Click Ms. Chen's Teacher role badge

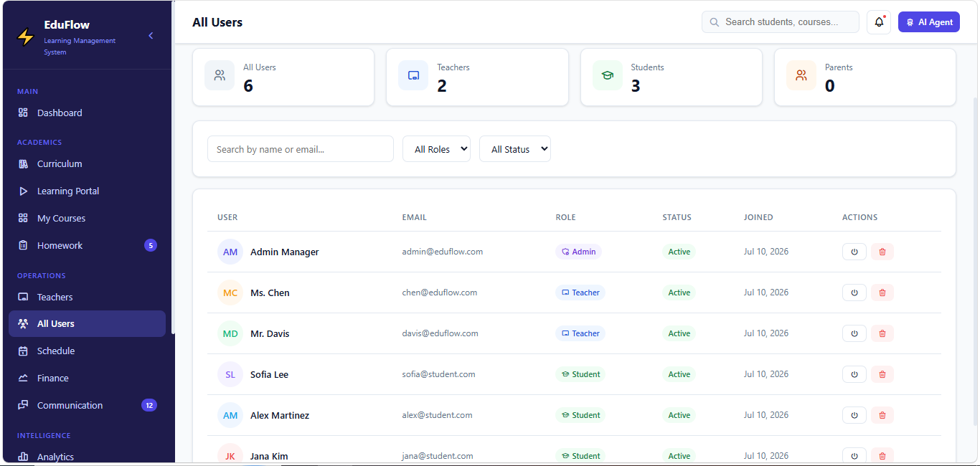coord(580,293)
